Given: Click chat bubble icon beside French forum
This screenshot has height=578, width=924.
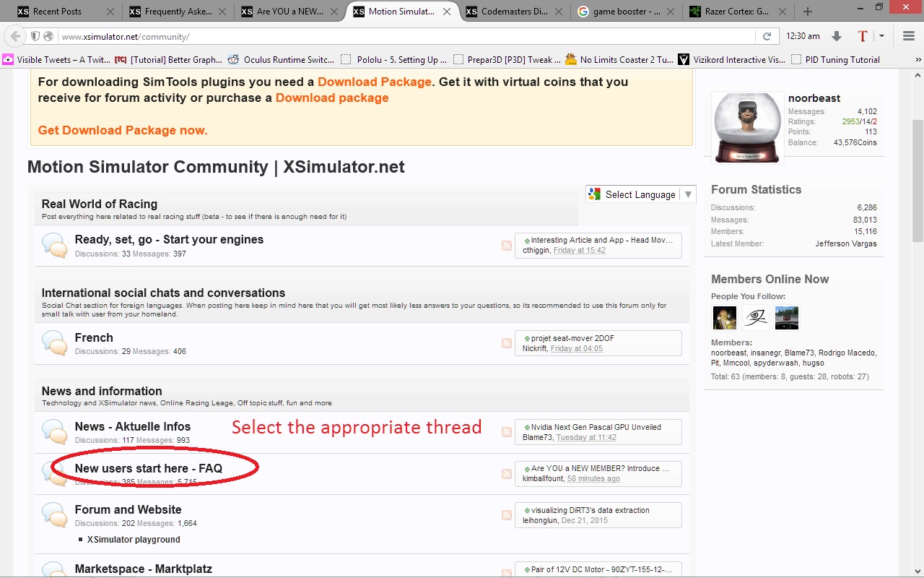Looking at the screenshot, I should coord(55,343).
